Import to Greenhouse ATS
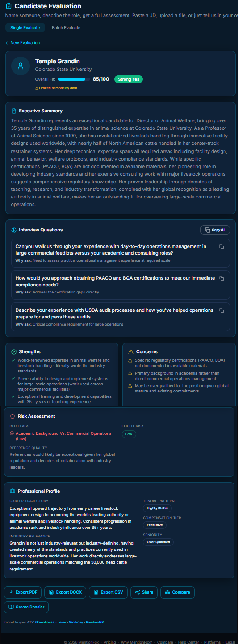Viewport: 238px width, 644px height. (45, 622)
